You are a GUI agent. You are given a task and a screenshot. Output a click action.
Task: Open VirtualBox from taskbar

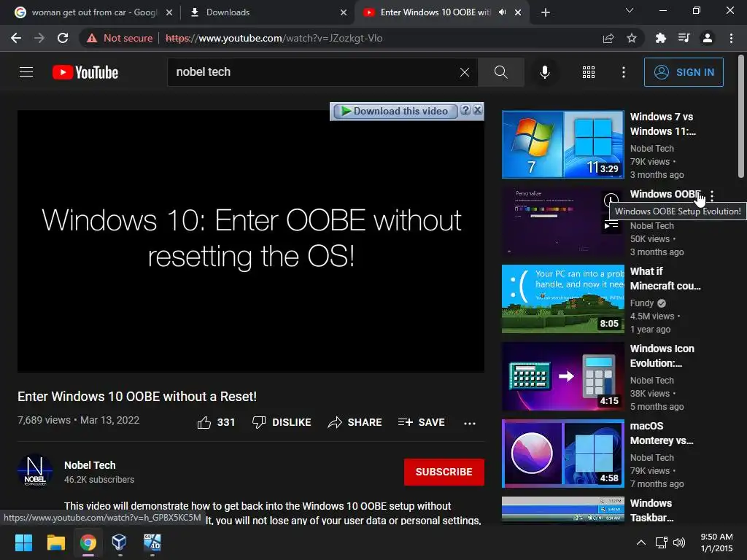click(x=120, y=542)
